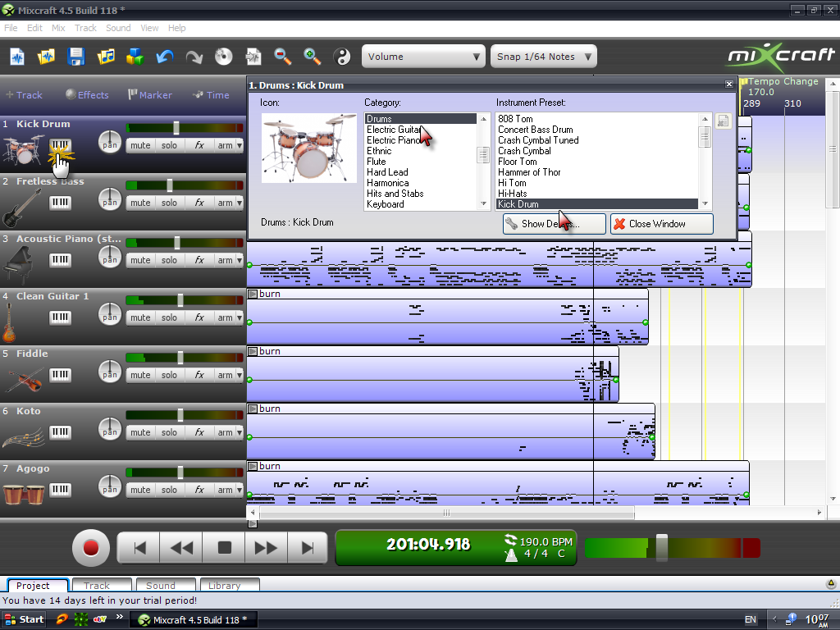Open the Volume automation dropdown
840x630 pixels.
[x=423, y=57]
